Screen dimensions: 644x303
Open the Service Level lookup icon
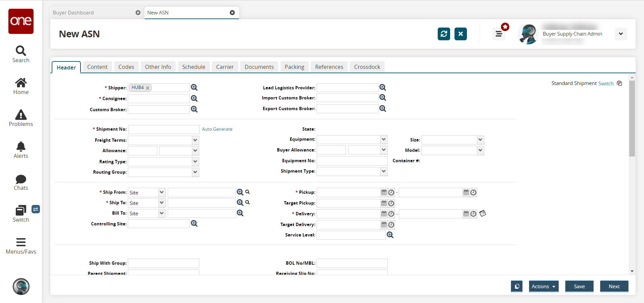[x=390, y=235]
